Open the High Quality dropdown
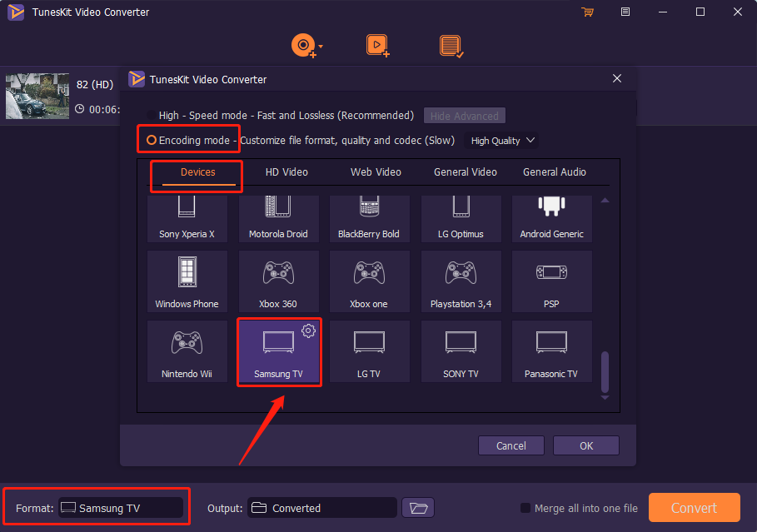757x532 pixels. pos(501,141)
